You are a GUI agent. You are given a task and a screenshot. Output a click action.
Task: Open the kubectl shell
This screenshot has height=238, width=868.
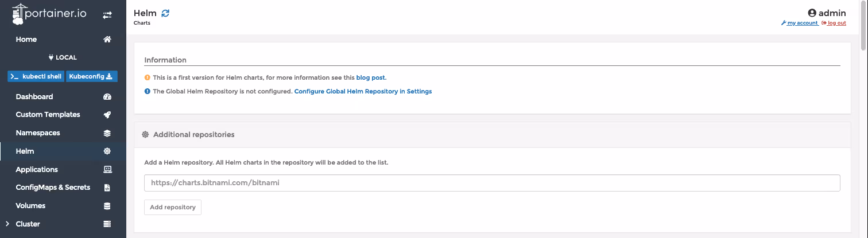click(x=36, y=76)
